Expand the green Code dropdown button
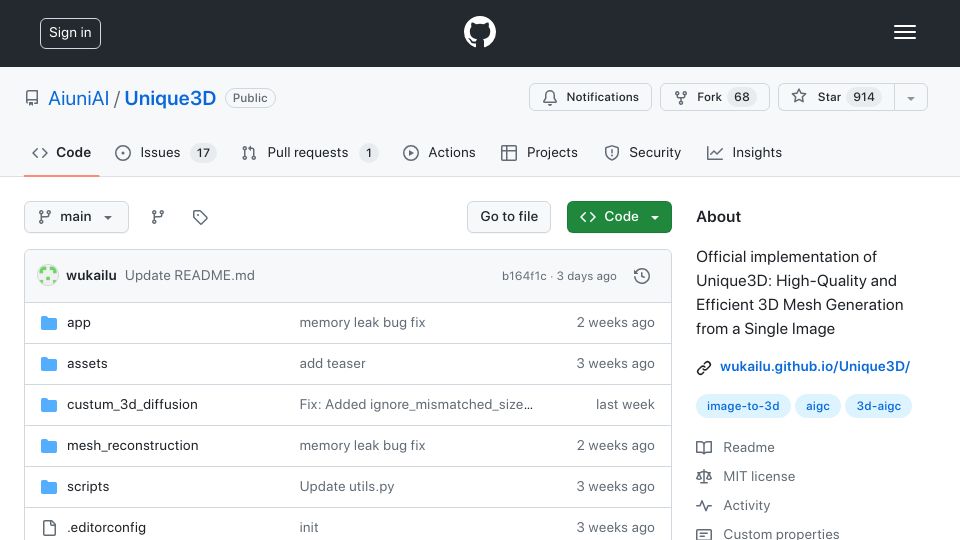The width and height of the screenshot is (960, 540). click(619, 217)
